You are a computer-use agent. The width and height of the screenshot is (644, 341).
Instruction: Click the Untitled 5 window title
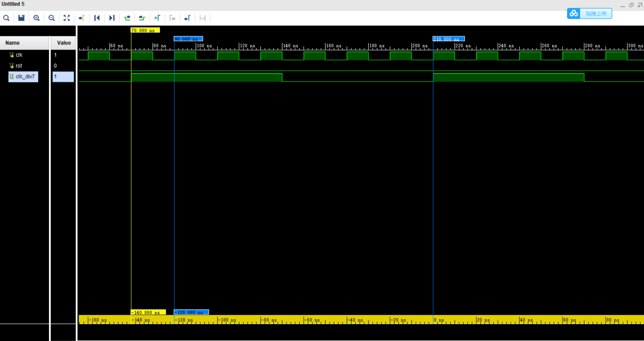coord(13,4)
